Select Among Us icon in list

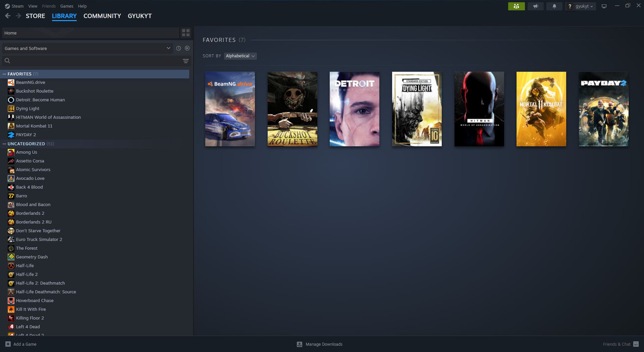(11, 152)
